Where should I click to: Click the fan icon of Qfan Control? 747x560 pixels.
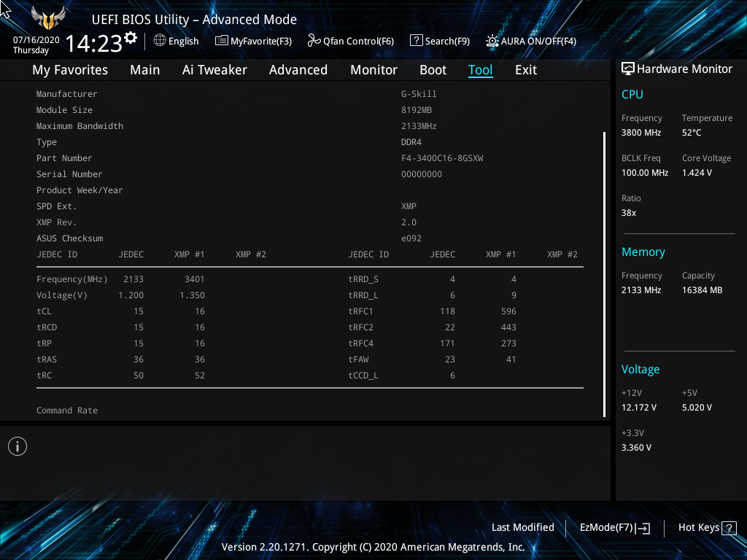[314, 41]
